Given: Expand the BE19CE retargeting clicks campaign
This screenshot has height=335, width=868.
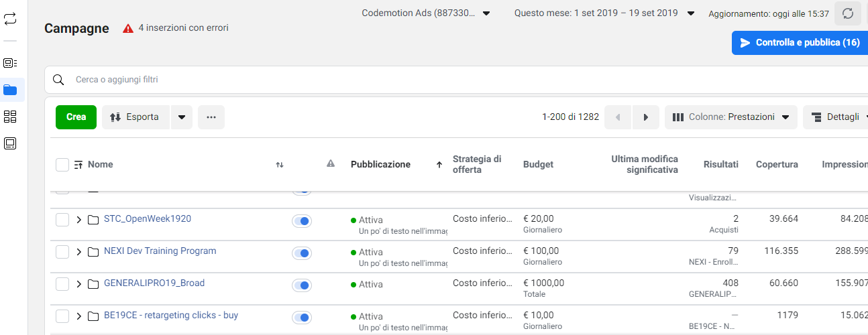Looking at the screenshot, I should (78, 316).
